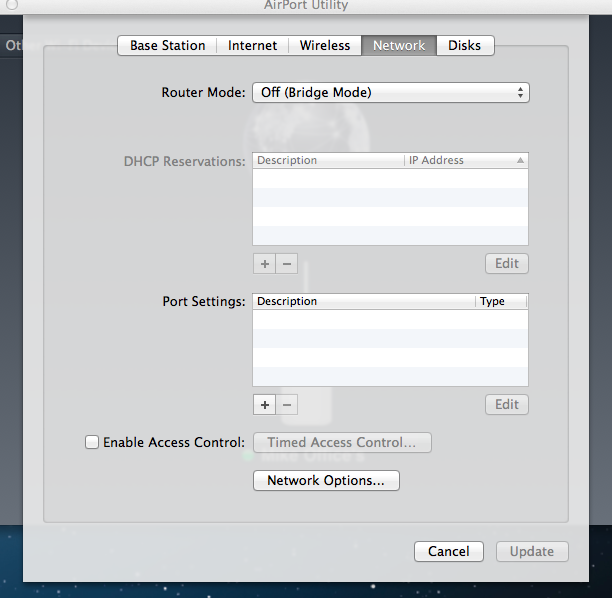Go to the Disks tab
612x598 pixels.
tap(464, 46)
